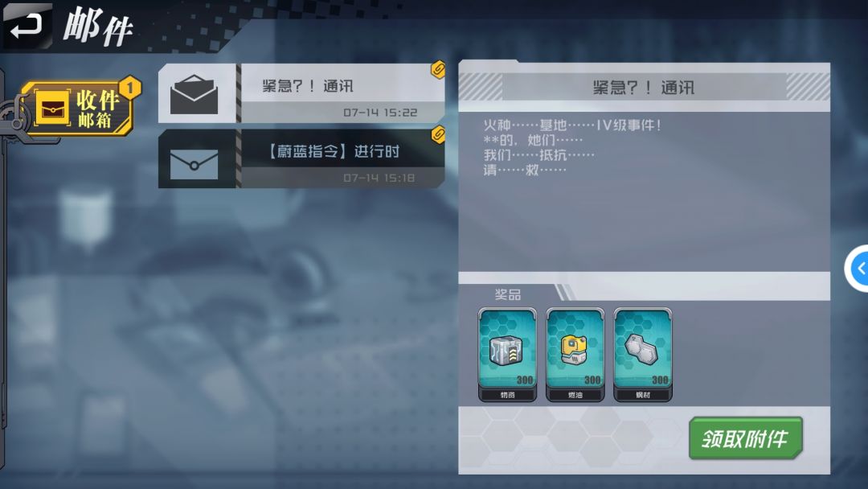Screen dimensions: 868x489
Task: Click the mail title header 紧急?!通讯
Action: 644,88
